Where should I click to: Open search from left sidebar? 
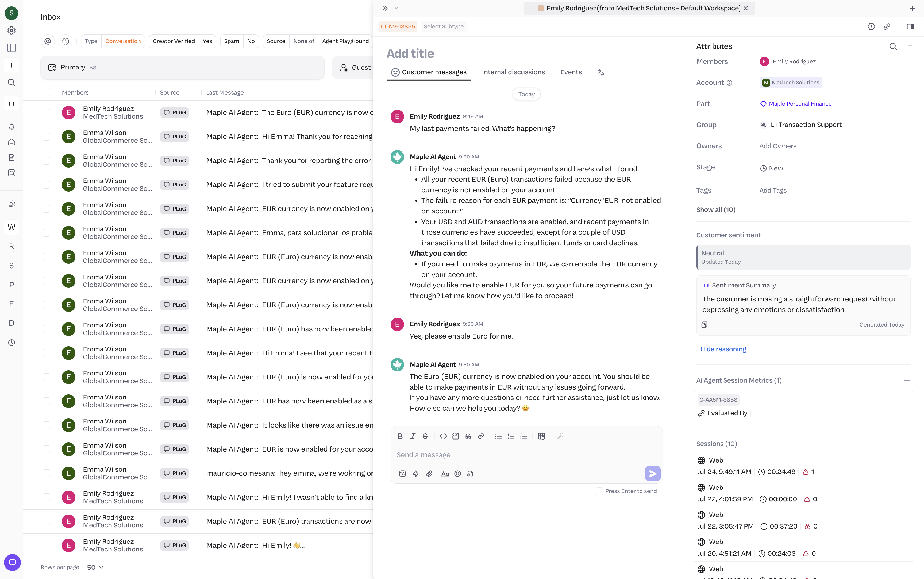[11, 82]
